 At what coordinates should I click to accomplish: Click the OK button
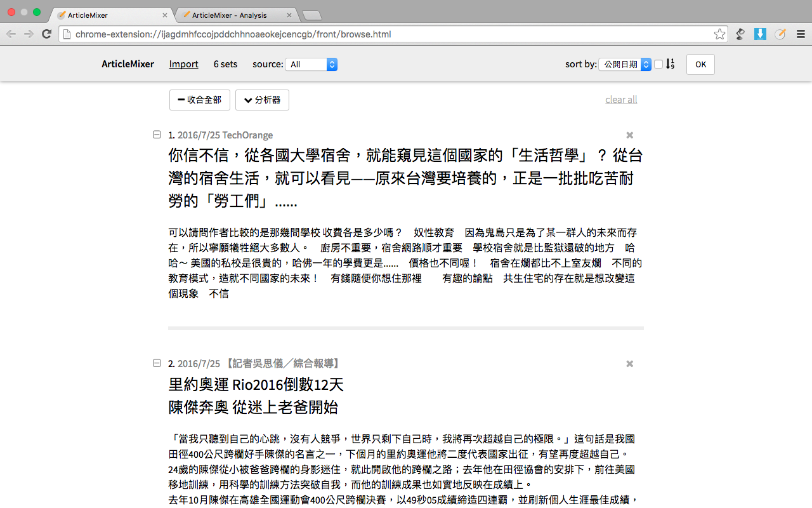point(700,64)
